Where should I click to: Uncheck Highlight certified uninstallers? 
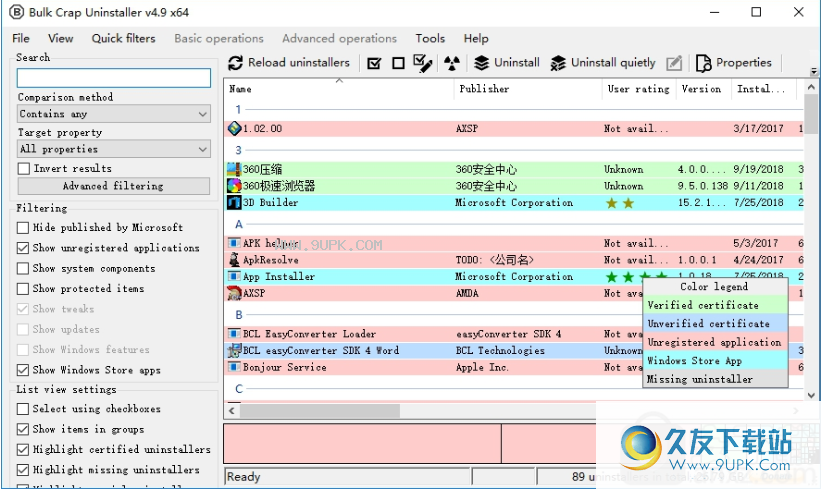click(x=23, y=449)
